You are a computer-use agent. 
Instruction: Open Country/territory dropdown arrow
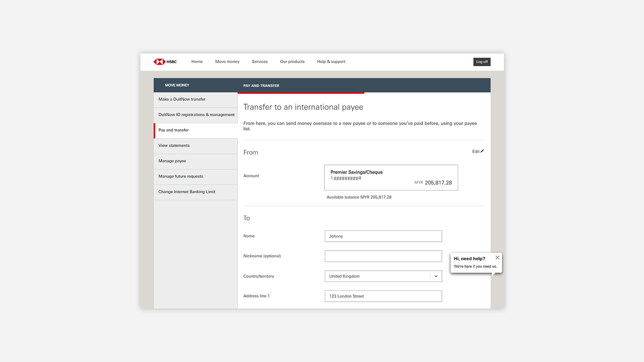pos(436,276)
